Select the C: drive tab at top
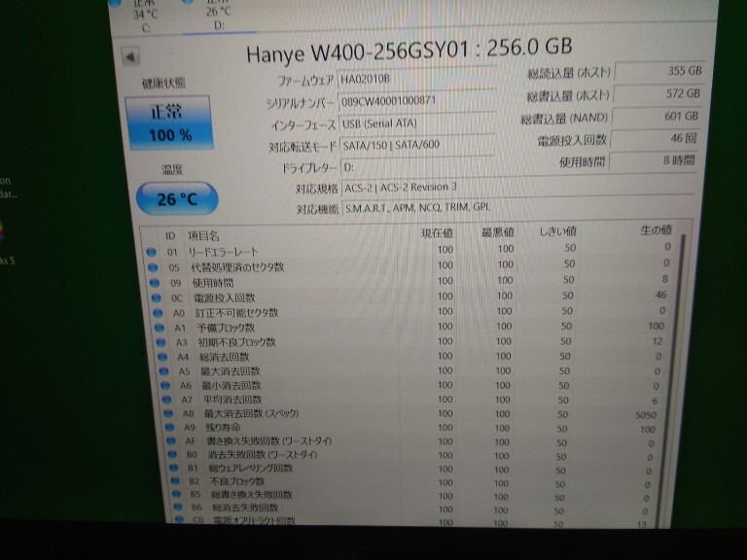Viewport: 747px width, 560px height. click(x=145, y=18)
